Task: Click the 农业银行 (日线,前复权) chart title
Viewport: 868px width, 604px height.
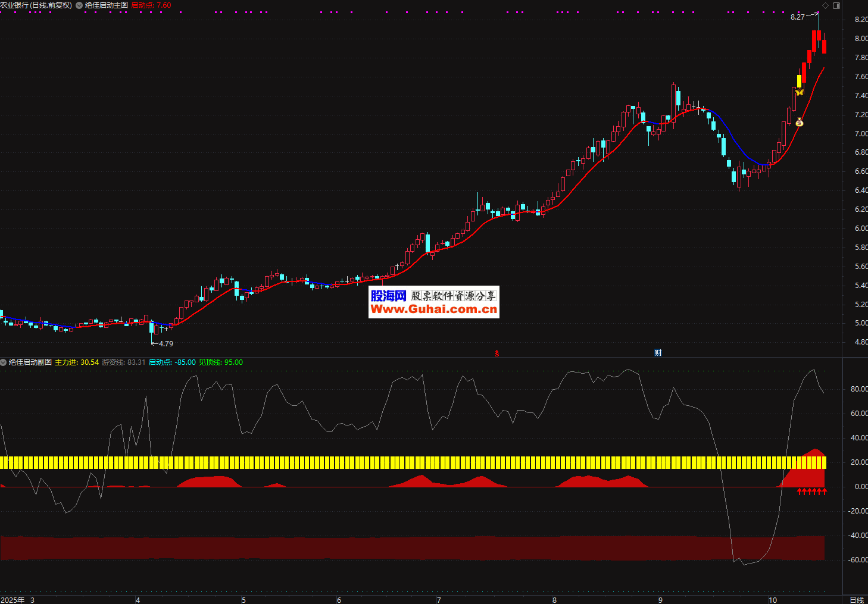Action: pos(36,5)
